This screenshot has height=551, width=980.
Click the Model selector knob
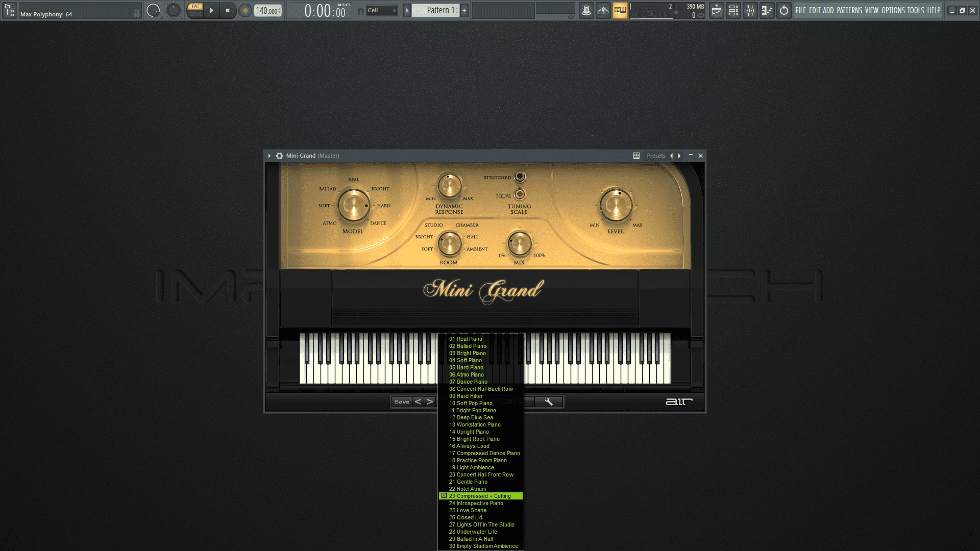tap(353, 206)
